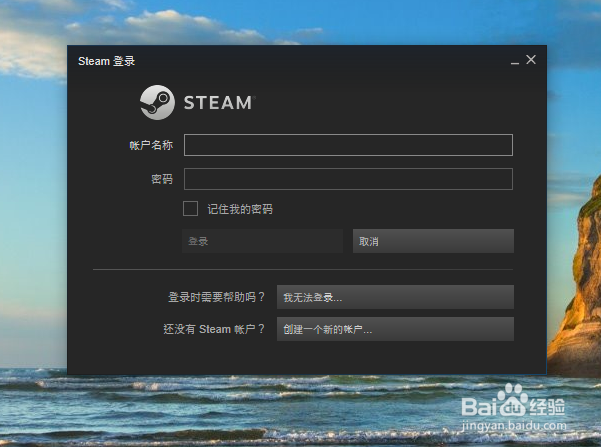601x447 pixels.
Task: Click the Steam logo icon
Action: point(157,102)
